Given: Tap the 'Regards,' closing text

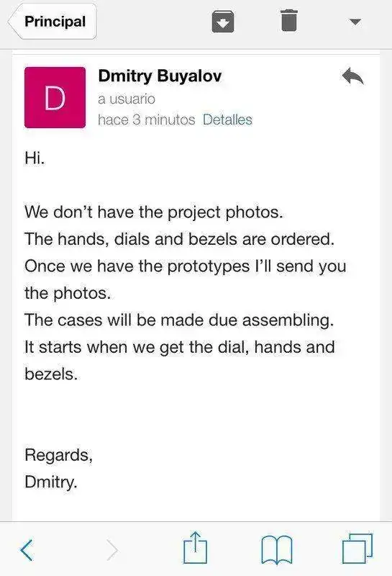Looking at the screenshot, I should coord(59,456).
